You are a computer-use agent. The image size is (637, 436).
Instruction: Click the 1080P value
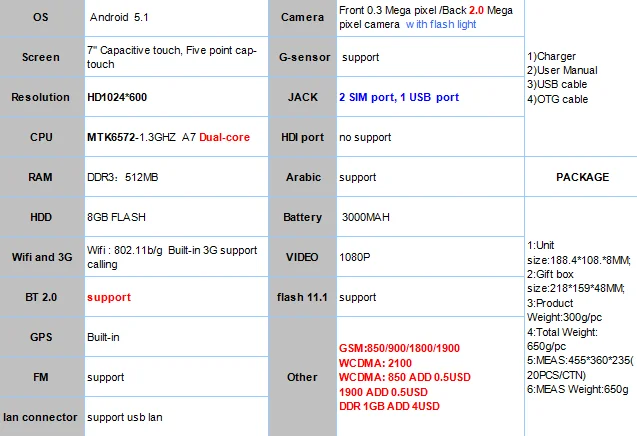[x=355, y=257]
